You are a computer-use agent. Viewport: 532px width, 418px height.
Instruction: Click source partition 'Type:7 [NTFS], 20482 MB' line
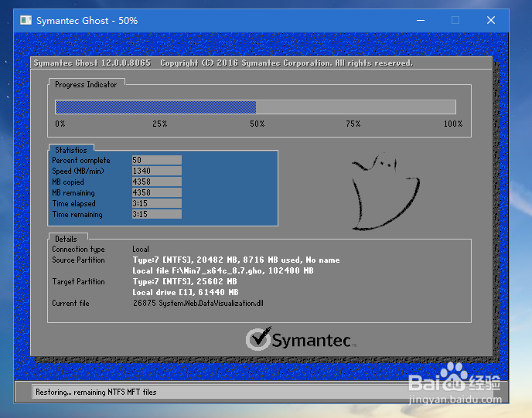point(236,260)
